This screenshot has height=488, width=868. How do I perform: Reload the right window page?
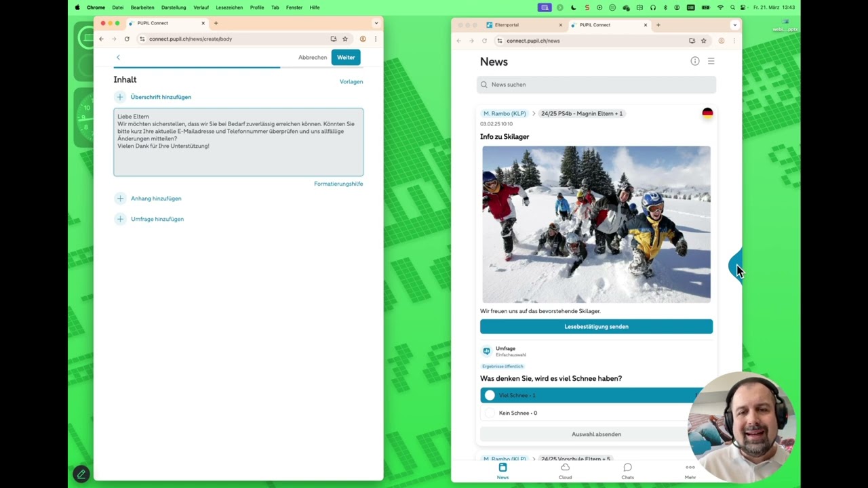[484, 41]
